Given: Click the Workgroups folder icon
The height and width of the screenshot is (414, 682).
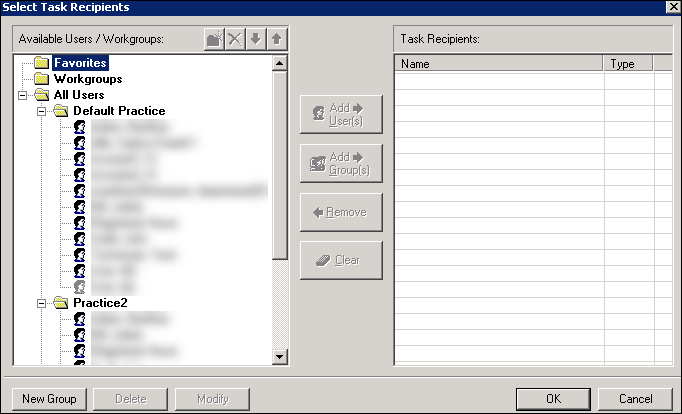Looking at the screenshot, I should point(41,79).
